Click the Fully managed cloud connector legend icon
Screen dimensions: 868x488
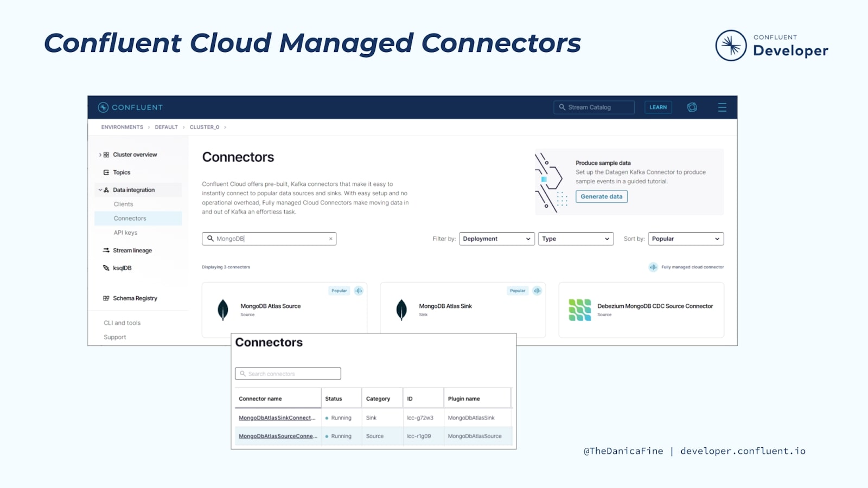(653, 267)
